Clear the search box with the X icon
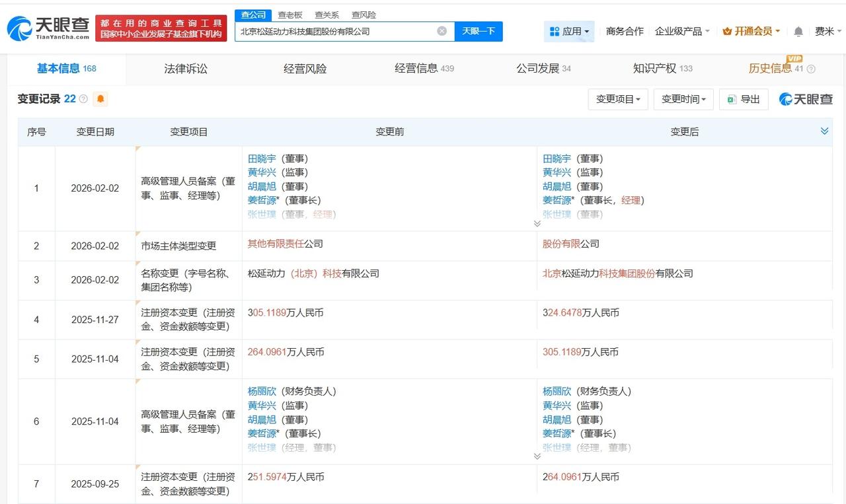Image resolution: width=846 pixels, height=504 pixels. [442, 31]
